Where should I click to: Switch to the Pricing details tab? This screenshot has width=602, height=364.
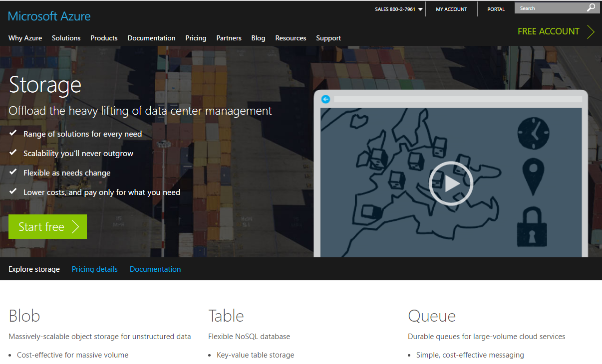pyautogui.click(x=95, y=269)
